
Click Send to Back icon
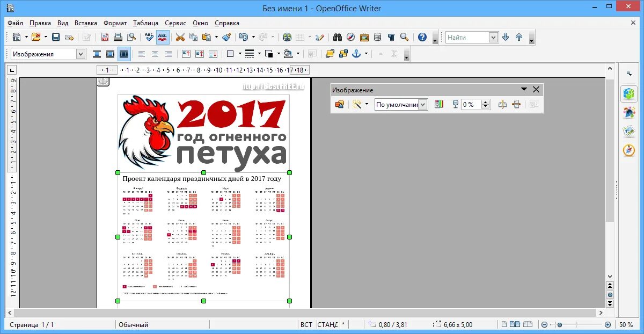(x=343, y=54)
